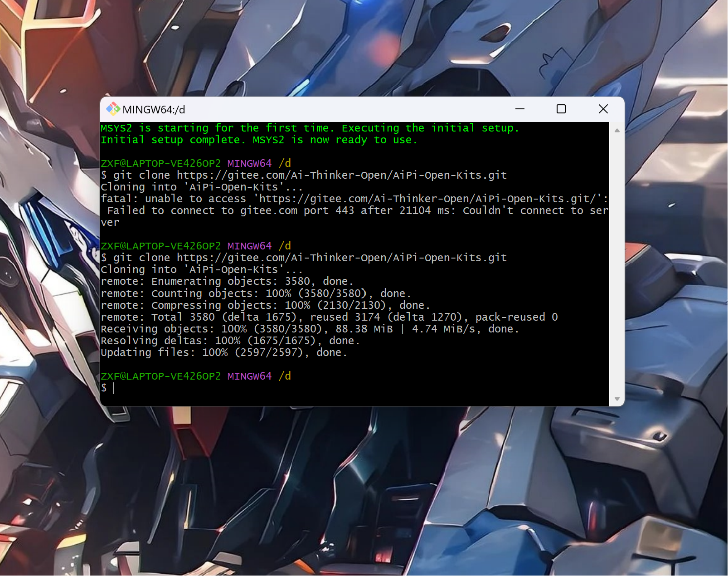Click 'Failed to connect to gitee.com port 443' line
The image size is (728, 576).
click(x=358, y=211)
